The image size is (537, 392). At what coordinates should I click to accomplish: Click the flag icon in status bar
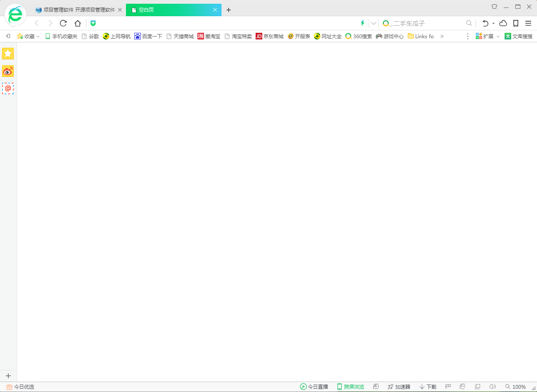pyautogui.click(x=448, y=387)
